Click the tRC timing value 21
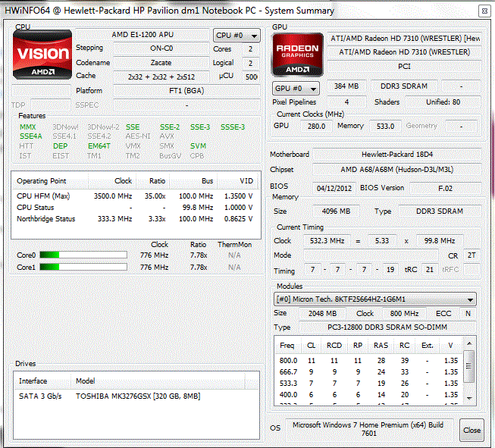495x448 pixels. point(430,270)
